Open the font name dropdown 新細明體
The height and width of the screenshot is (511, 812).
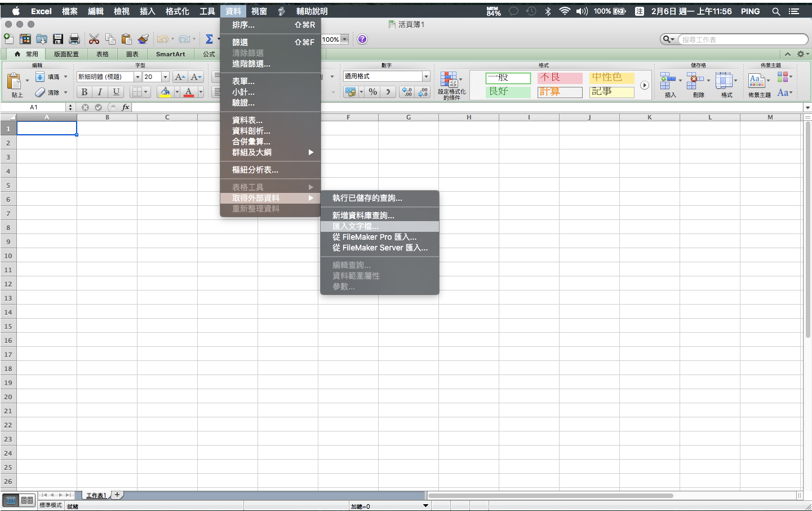137,77
